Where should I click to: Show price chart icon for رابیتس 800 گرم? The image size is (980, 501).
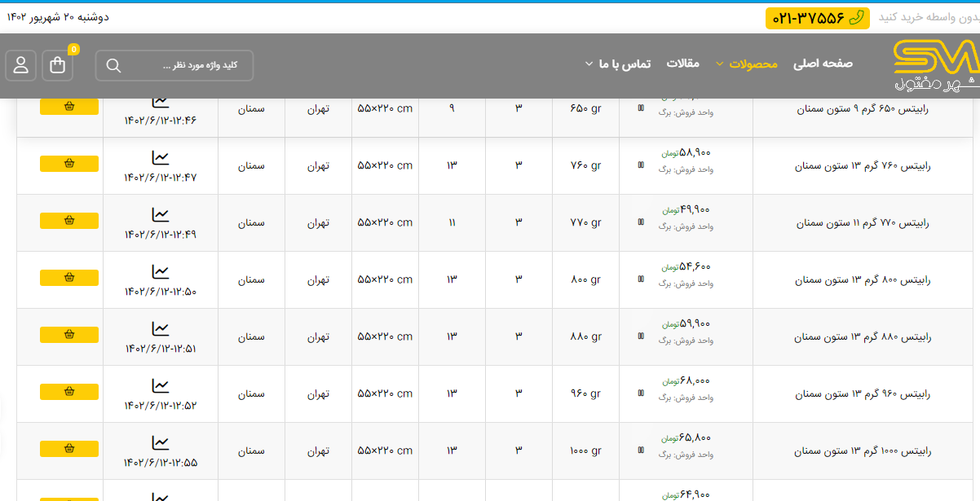[x=161, y=271]
